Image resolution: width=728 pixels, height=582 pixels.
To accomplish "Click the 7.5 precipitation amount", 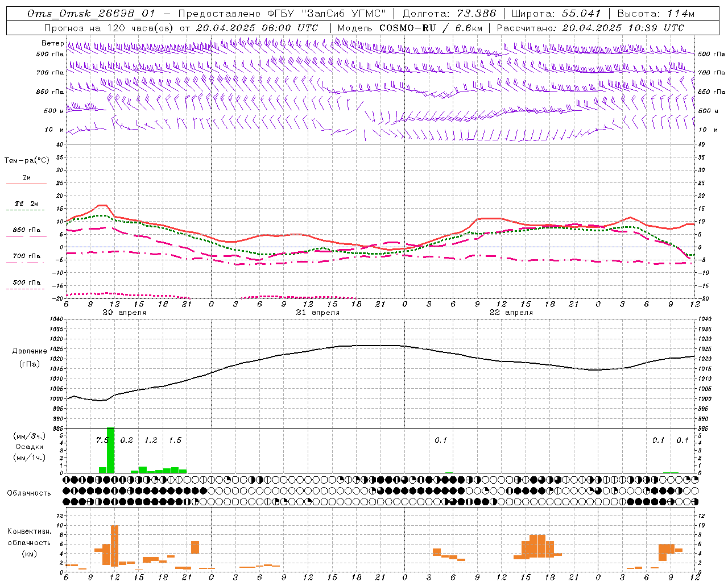I will (102, 440).
